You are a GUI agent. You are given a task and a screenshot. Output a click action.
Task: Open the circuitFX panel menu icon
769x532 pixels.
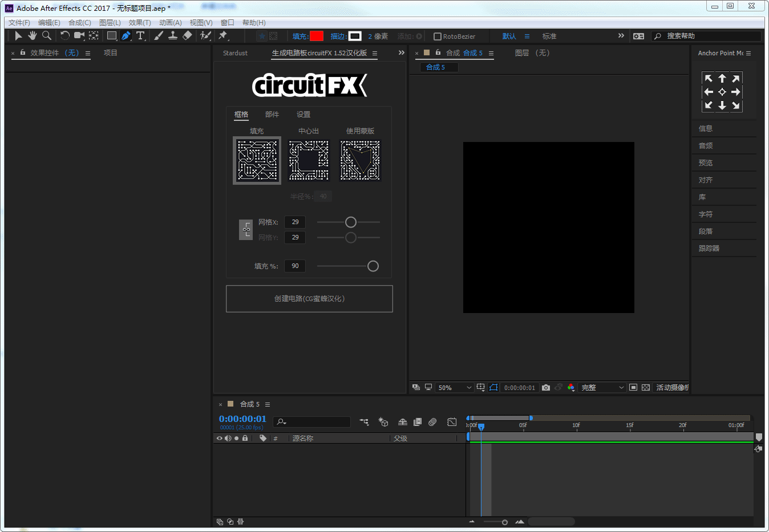coord(375,53)
